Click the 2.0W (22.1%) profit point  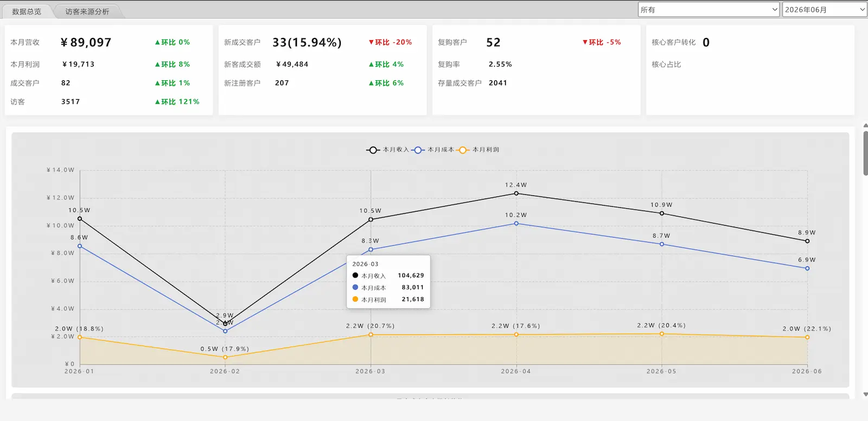click(x=807, y=337)
